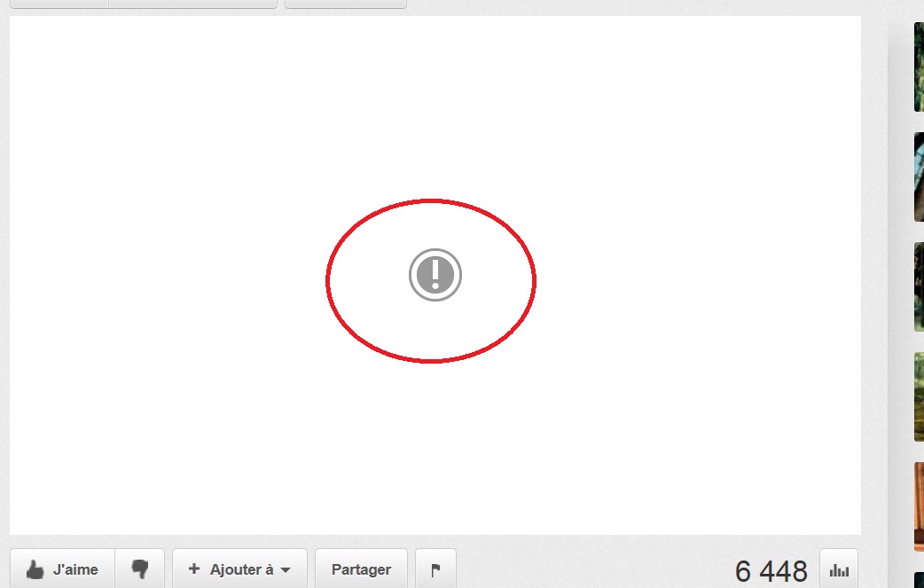Click the leftmost cut-off button above the player
This screenshot has height=588, width=924.
59,4
